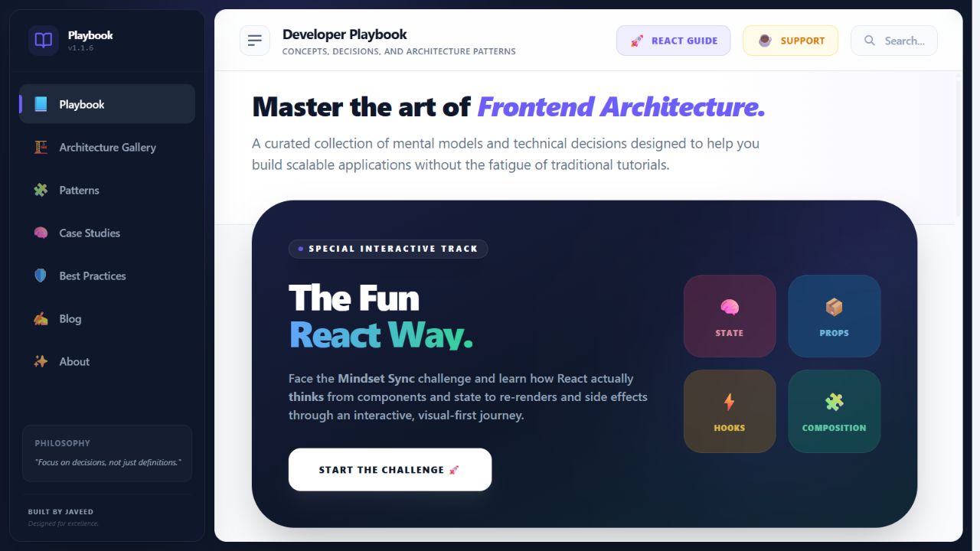This screenshot has height=551, width=980.
Task: Click "Designed for excellence." footer text
Action: [x=64, y=524]
